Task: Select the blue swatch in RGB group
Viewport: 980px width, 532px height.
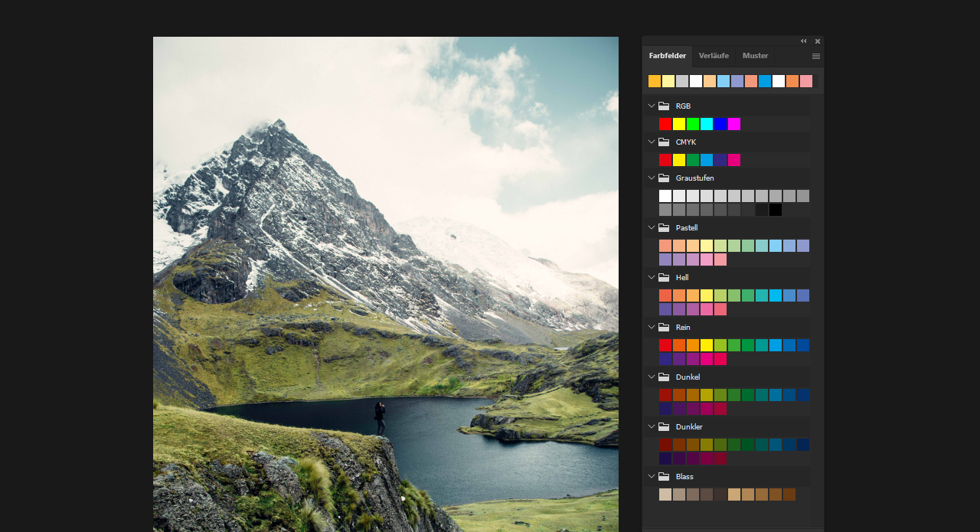Action: pos(720,124)
